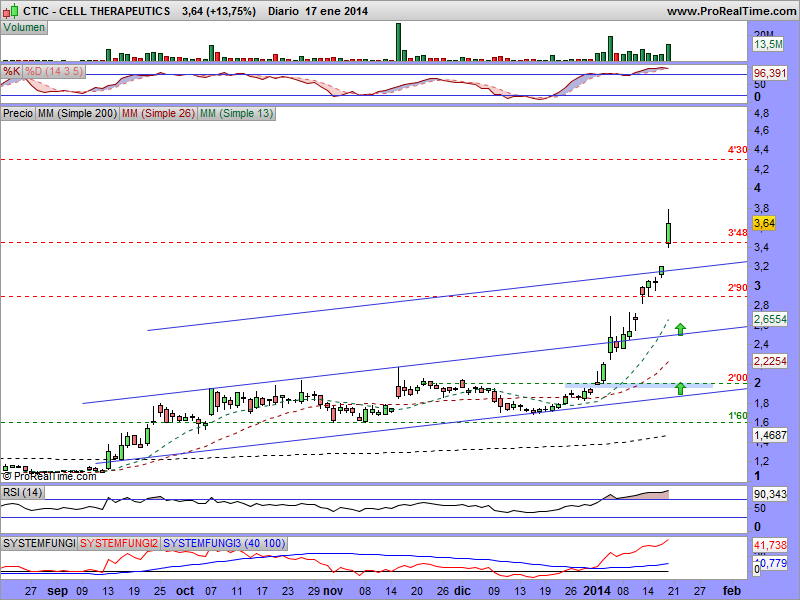The height and width of the screenshot is (600, 800).
Task: Click the 2'90 level label
Action: click(737, 288)
